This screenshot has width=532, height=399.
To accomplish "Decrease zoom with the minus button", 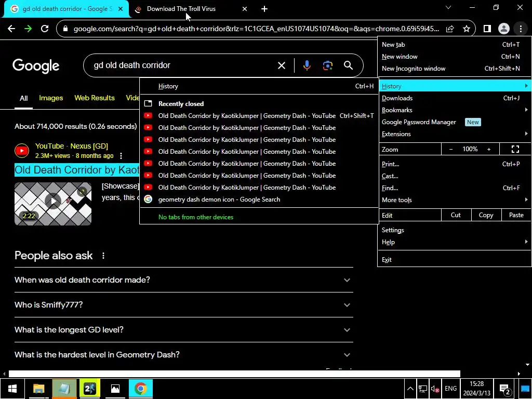I will (451, 149).
